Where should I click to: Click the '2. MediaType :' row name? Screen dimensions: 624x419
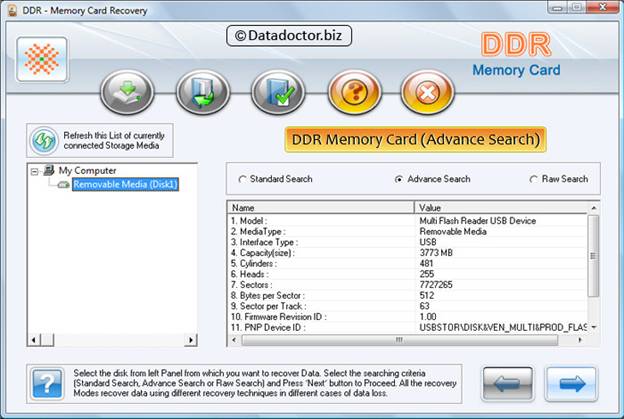[x=258, y=232]
